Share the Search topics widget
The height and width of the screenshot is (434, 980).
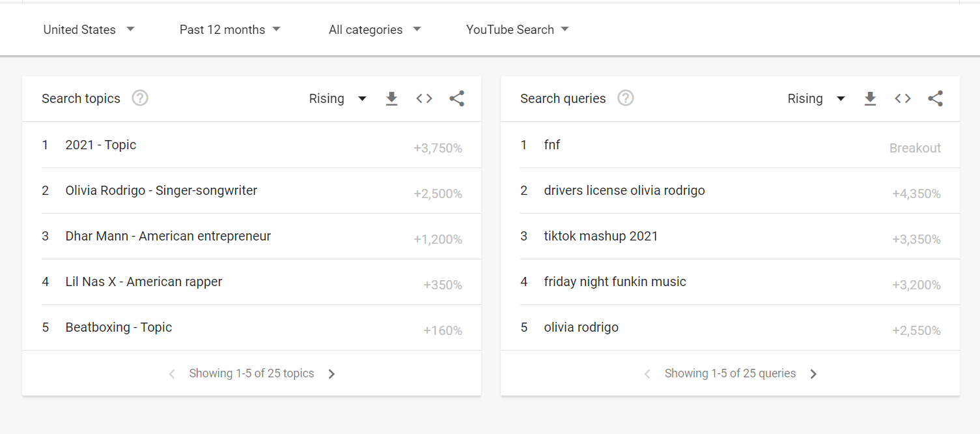tap(456, 98)
